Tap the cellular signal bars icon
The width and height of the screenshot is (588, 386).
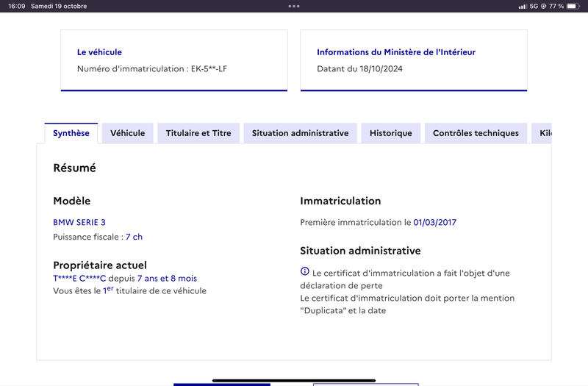click(523, 7)
